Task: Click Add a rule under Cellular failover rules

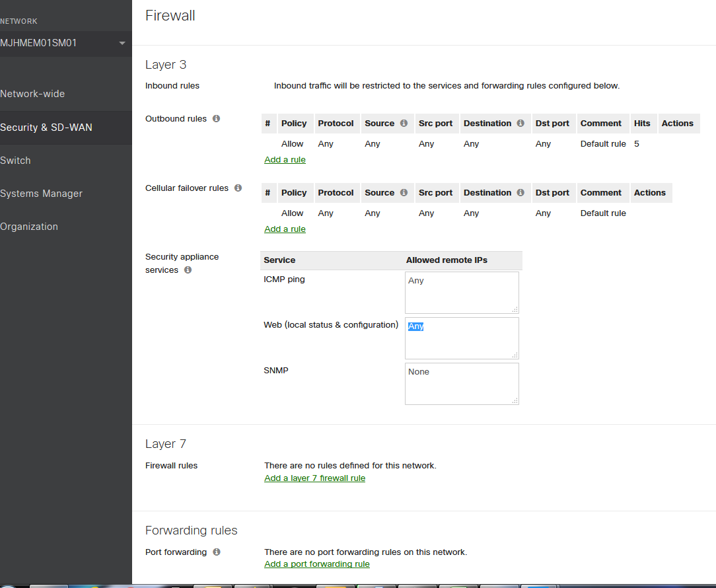Action: coord(285,229)
